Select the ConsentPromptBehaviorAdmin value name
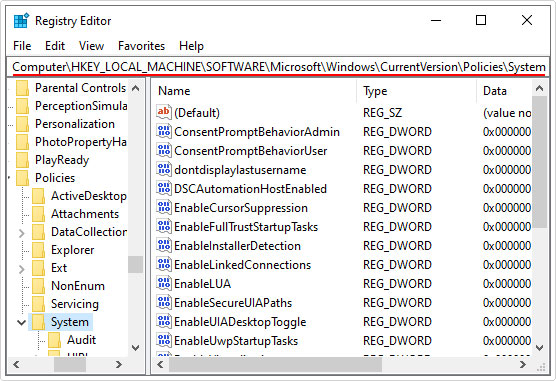The image size is (556, 381). click(257, 132)
